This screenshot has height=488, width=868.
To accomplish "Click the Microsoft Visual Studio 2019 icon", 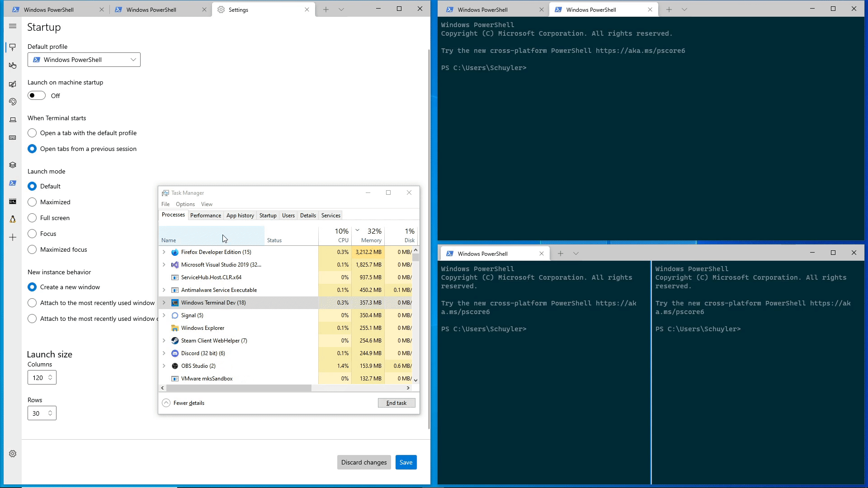I will (175, 265).
